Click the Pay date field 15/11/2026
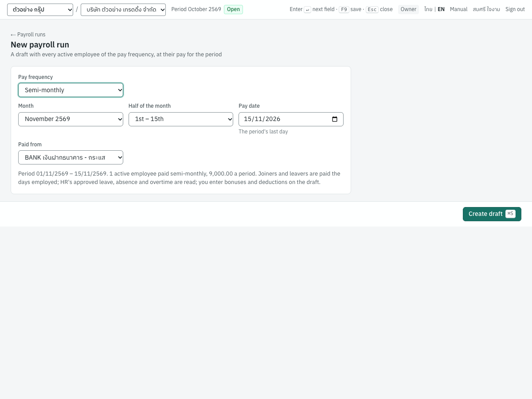 (291, 119)
